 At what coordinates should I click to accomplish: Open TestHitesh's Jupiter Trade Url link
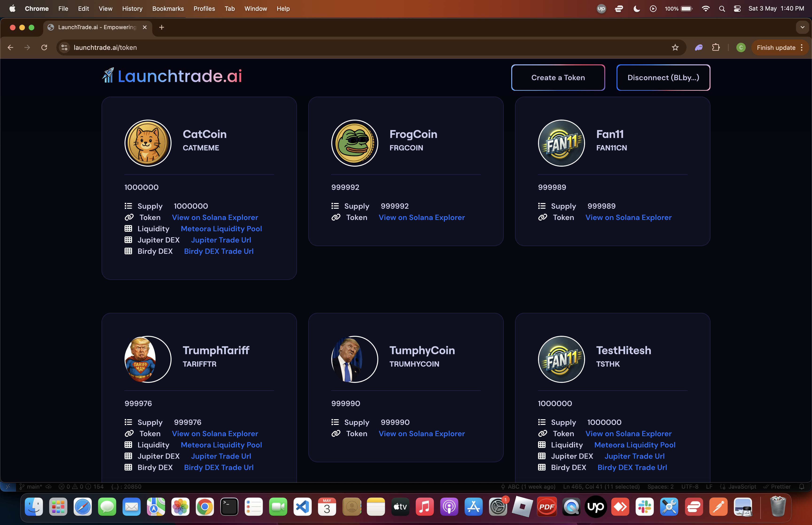pyautogui.click(x=634, y=456)
